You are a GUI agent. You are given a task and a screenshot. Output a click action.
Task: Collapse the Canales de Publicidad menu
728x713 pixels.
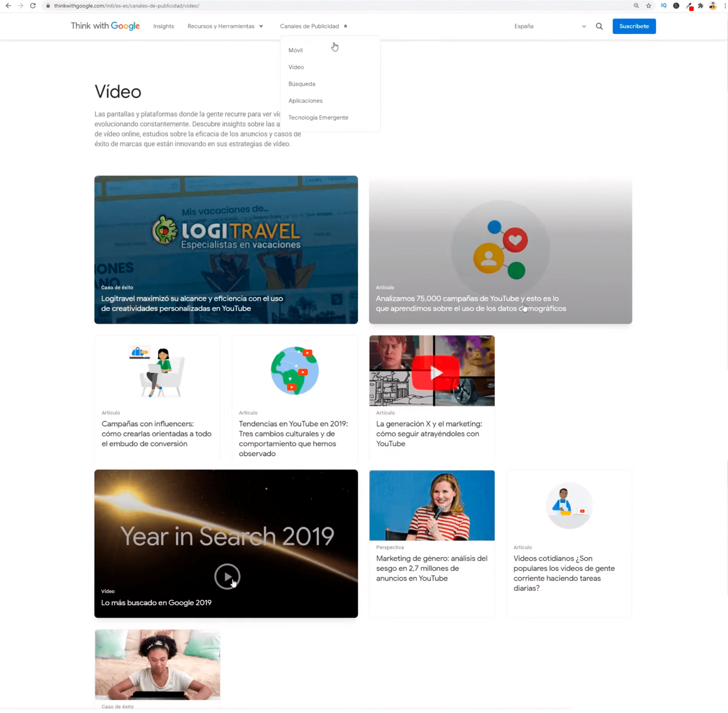(x=314, y=26)
